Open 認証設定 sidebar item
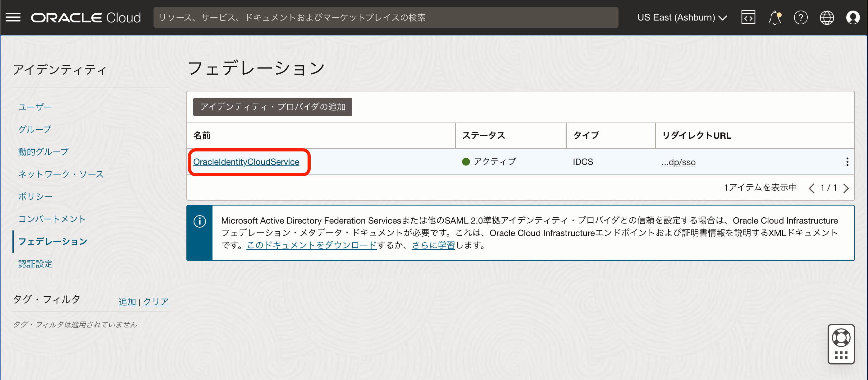Viewport: 868px width, 380px height. tap(35, 264)
